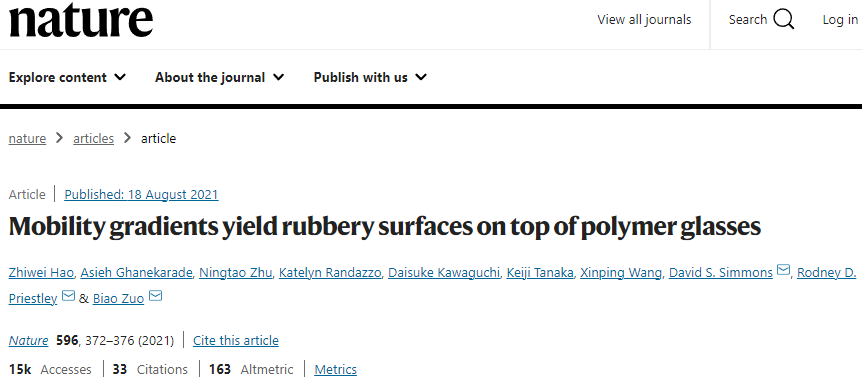Click the italic Nature journal link
The height and width of the screenshot is (383, 862).
29,341
